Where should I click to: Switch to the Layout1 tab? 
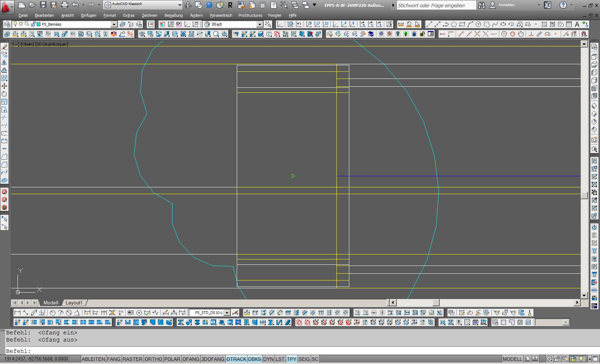[74, 303]
